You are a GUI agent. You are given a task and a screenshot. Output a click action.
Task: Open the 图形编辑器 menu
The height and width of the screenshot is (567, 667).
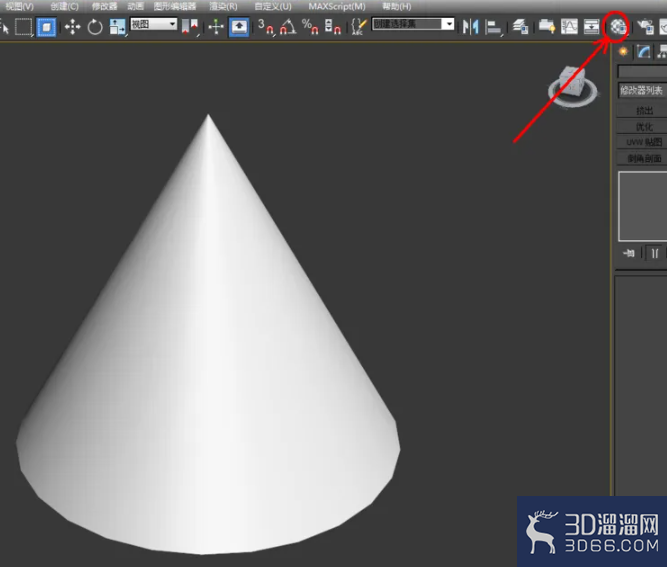(x=175, y=6)
